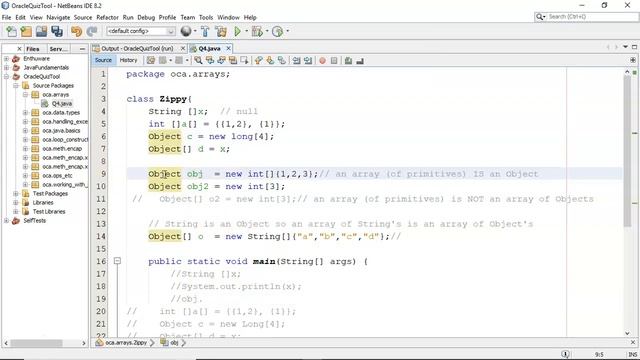Click the editor vertical scrollbar thumb
This screenshot has height=360, width=640.
(628, 151)
